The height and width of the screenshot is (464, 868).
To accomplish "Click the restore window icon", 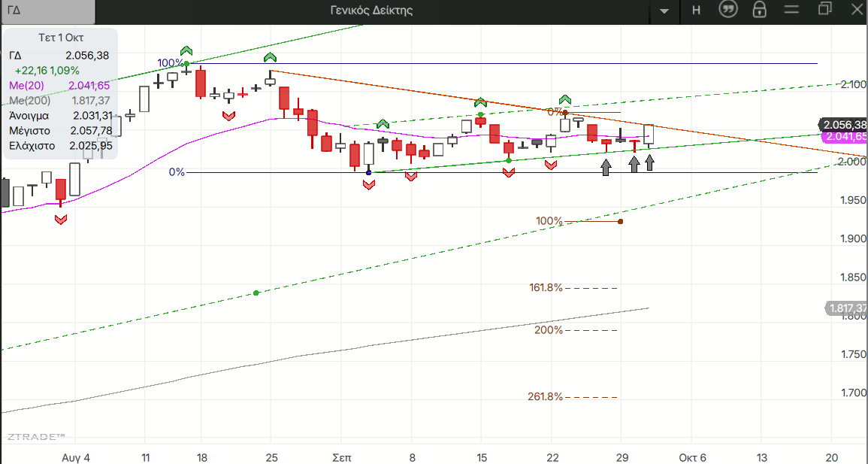I will coord(825,9).
